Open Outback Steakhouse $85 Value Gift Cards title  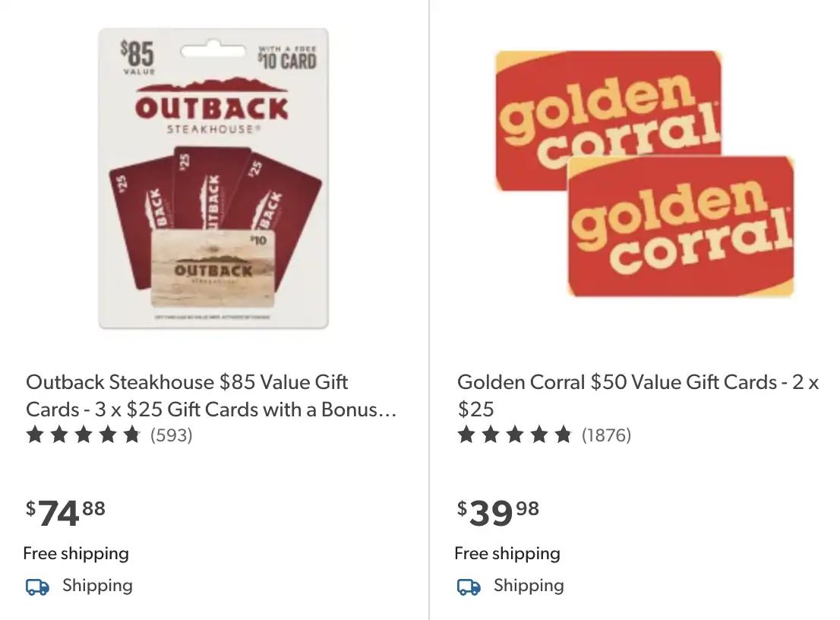tap(211, 395)
